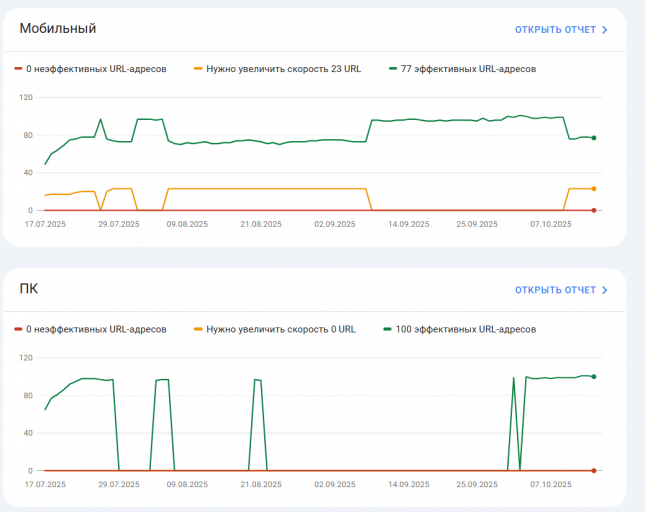Click orange legend marker in ПК chart
645x512 pixels.
[x=198, y=329]
